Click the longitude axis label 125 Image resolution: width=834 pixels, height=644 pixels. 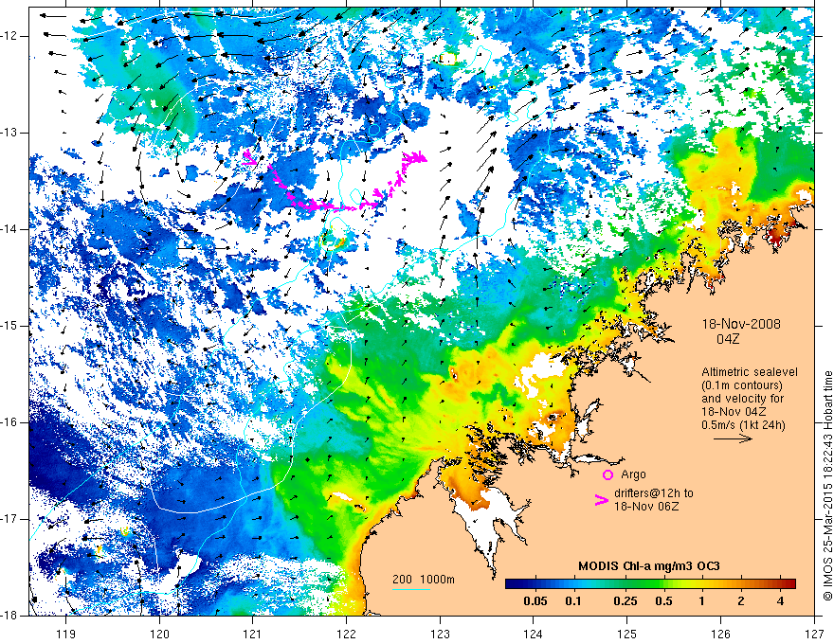click(x=627, y=634)
